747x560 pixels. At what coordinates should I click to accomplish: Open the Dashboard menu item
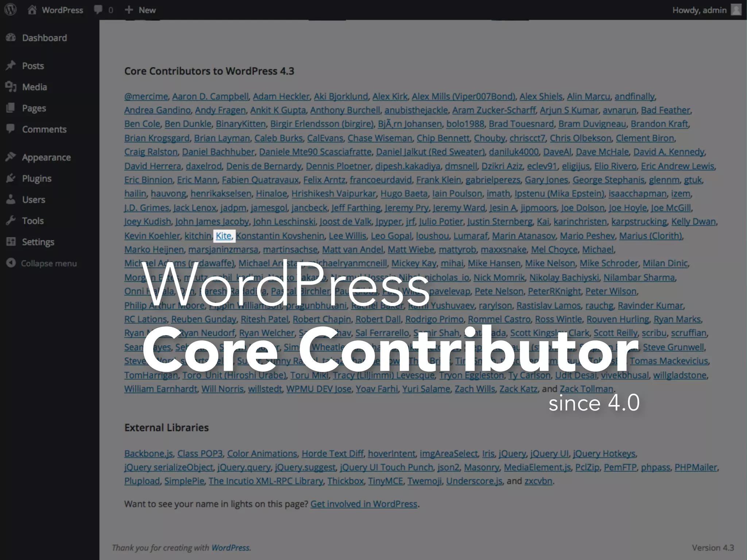coord(44,38)
